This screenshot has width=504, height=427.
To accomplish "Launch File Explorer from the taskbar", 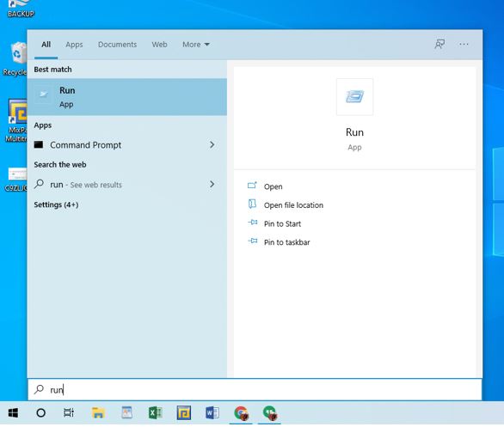I will click(98, 413).
